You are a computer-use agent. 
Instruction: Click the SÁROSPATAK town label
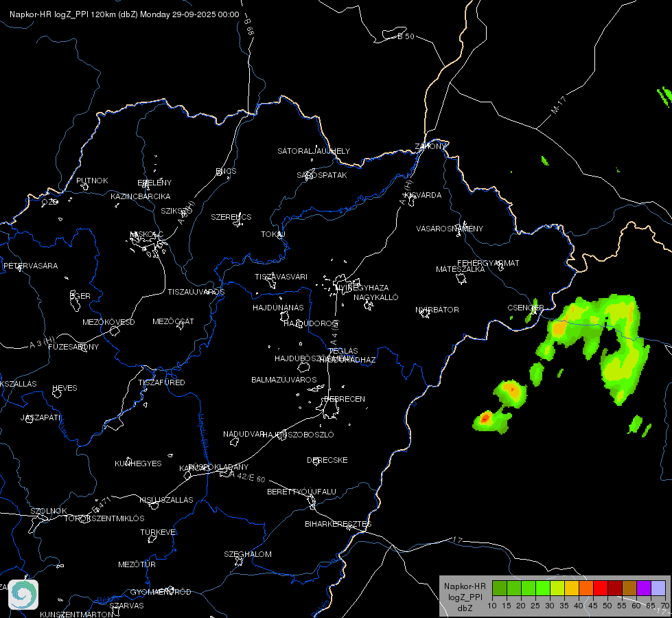click(322, 175)
